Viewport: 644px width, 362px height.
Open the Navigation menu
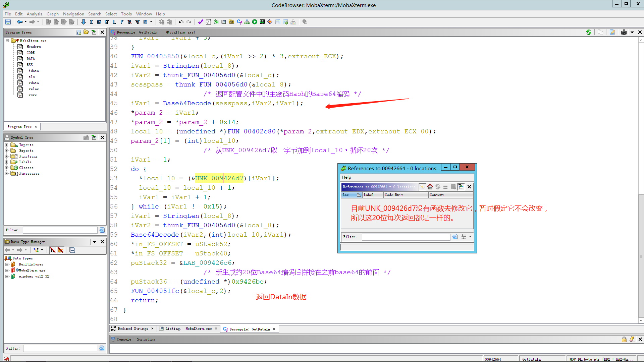(73, 14)
